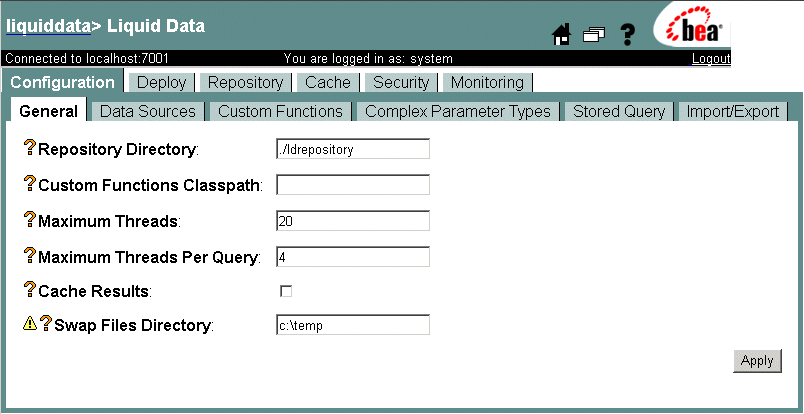Click the 'Repository Directory' label
The height and width of the screenshot is (414, 804).
[x=117, y=150]
